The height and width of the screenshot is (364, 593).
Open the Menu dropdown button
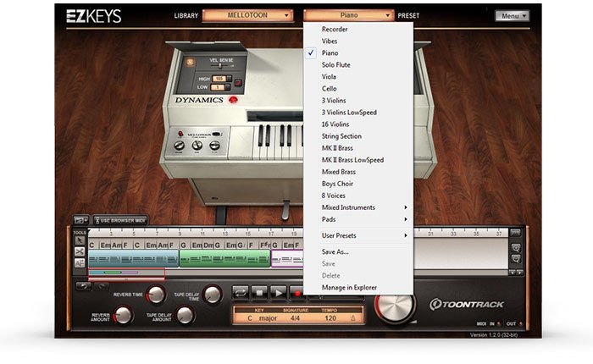click(513, 16)
